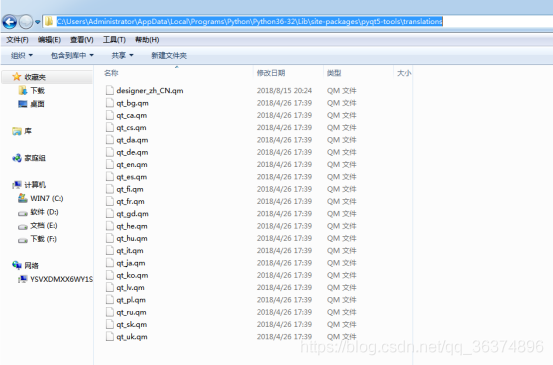
Task: Click the 新建文件夹 button
Action: pos(169,55)
